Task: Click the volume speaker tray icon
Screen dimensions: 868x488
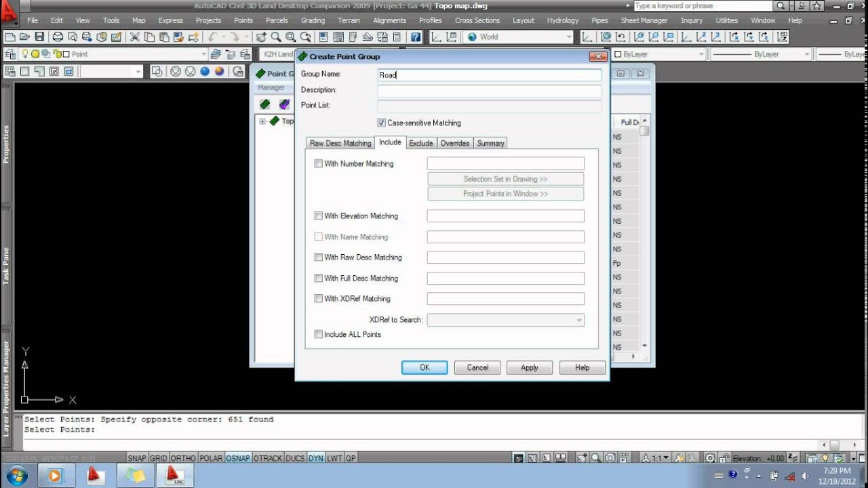Action: [x=806, y=476]
